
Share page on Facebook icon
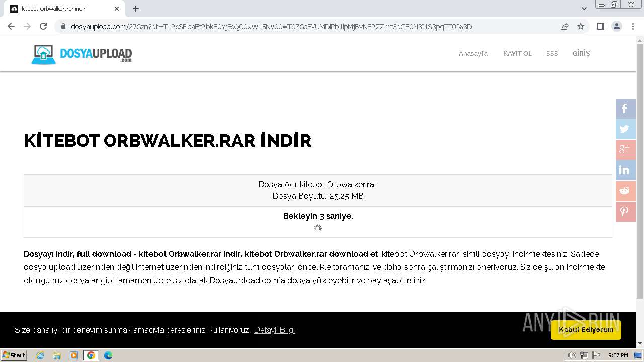coord(625,109)
